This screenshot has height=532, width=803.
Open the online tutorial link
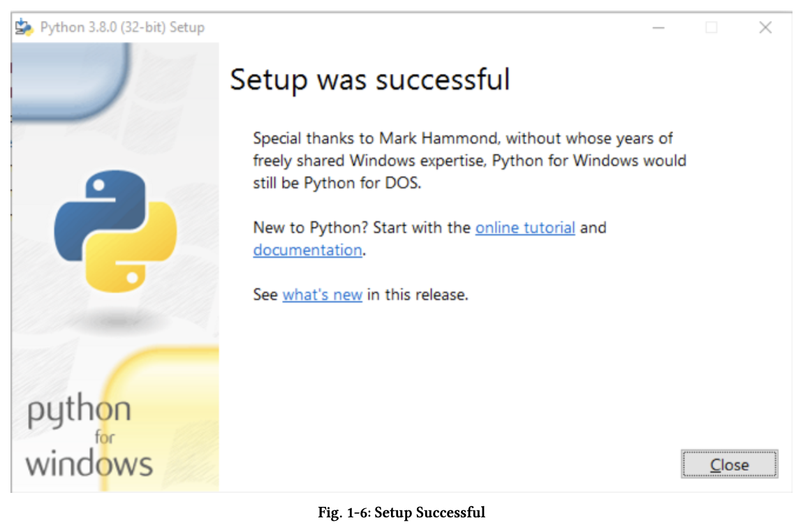[525, 228]
